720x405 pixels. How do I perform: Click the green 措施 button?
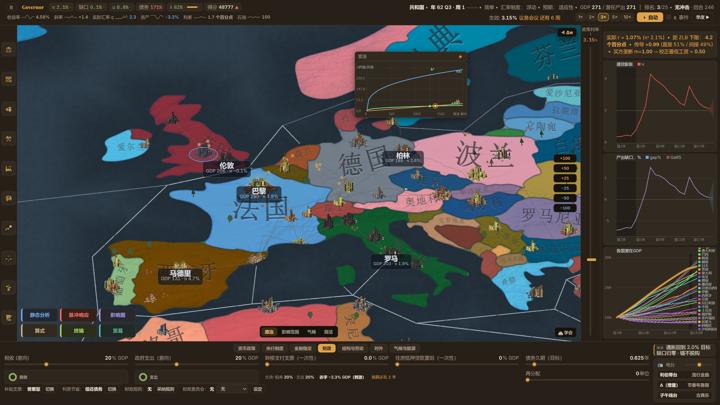pyautogui.click(x=79, y=331)
